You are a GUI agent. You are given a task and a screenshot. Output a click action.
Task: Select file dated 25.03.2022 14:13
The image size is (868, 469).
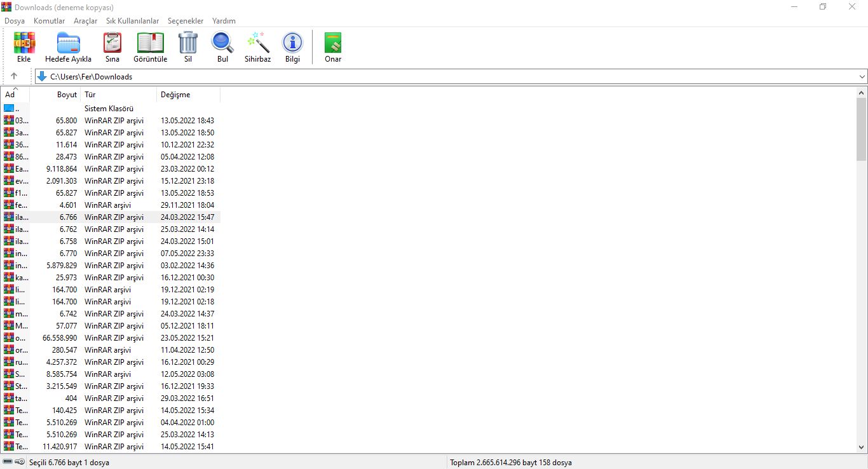pos(111,435)
